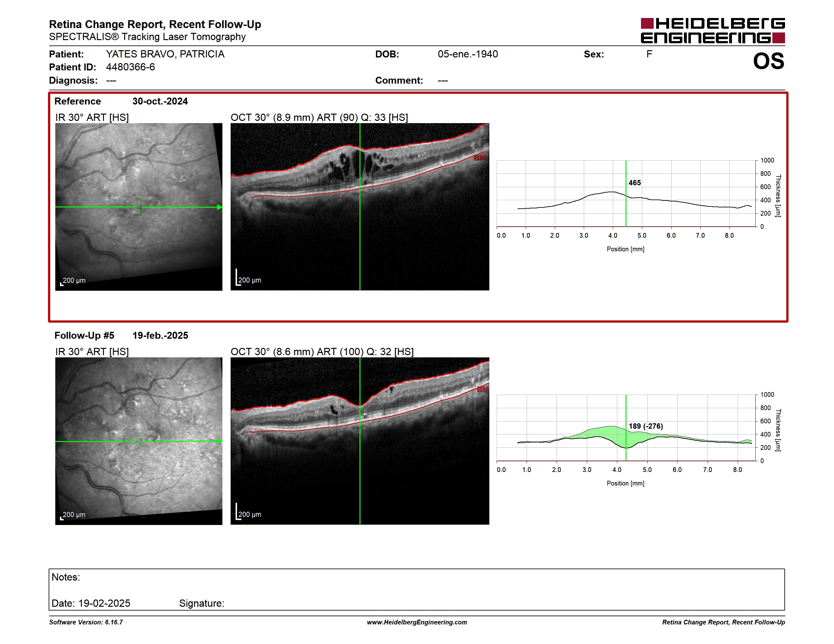Click the 200 µm scale on Follow-Up IR

tap(73, 515)
